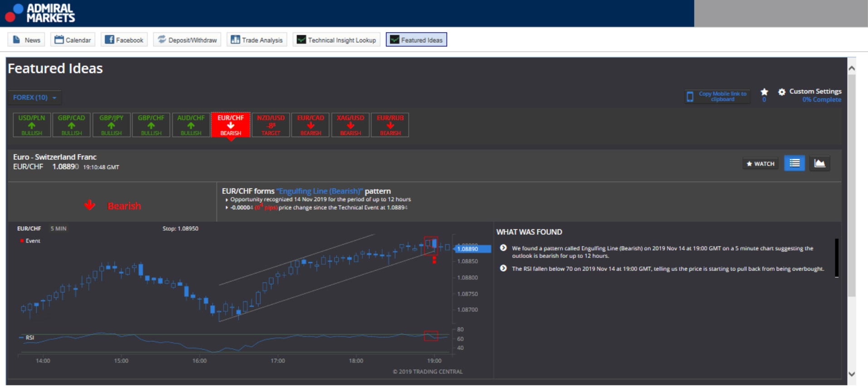Select the GBP/CHF bullish tile

tap(151, 125)
